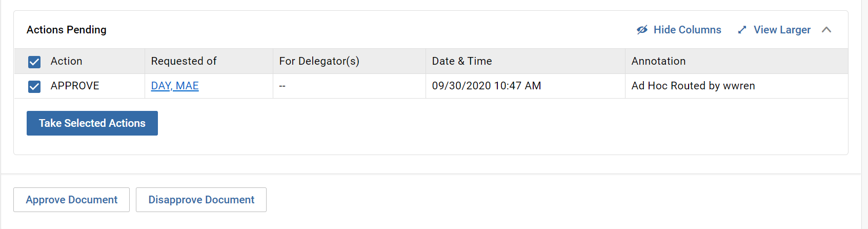This screenshot has height=229, width=868.
Task: Select the Requested of column header
Action: click(x=184, y=61)
